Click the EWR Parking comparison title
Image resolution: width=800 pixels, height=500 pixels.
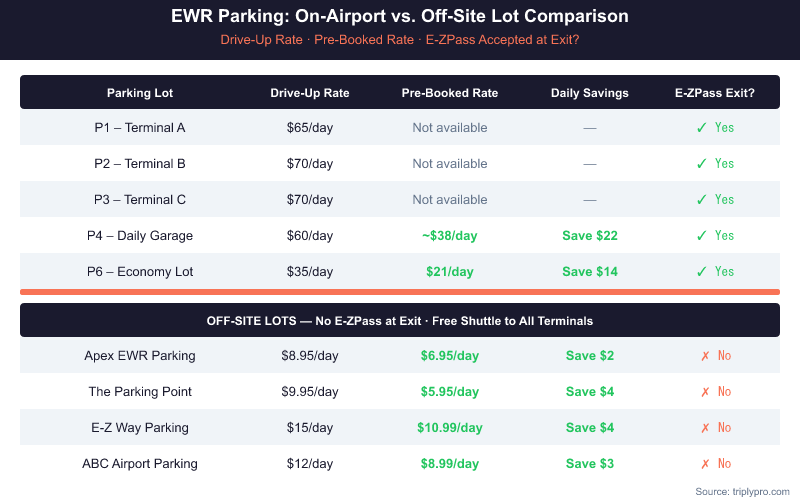400,17
